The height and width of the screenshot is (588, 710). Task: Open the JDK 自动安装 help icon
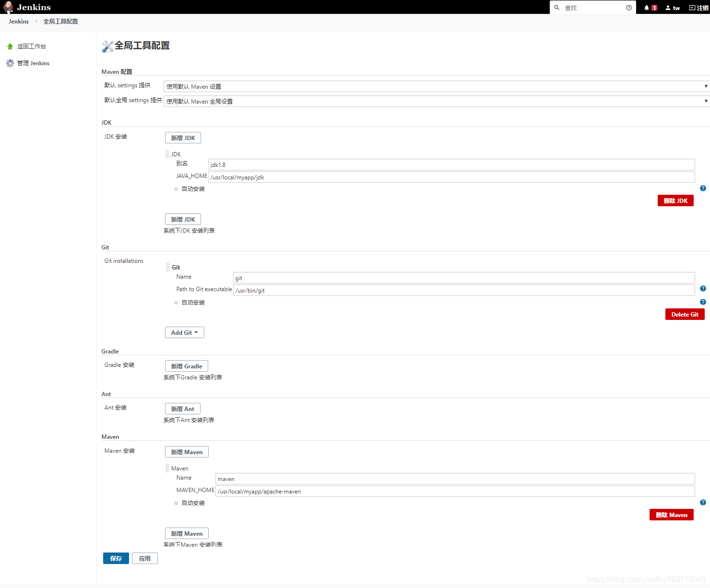[x=703, y=188]
